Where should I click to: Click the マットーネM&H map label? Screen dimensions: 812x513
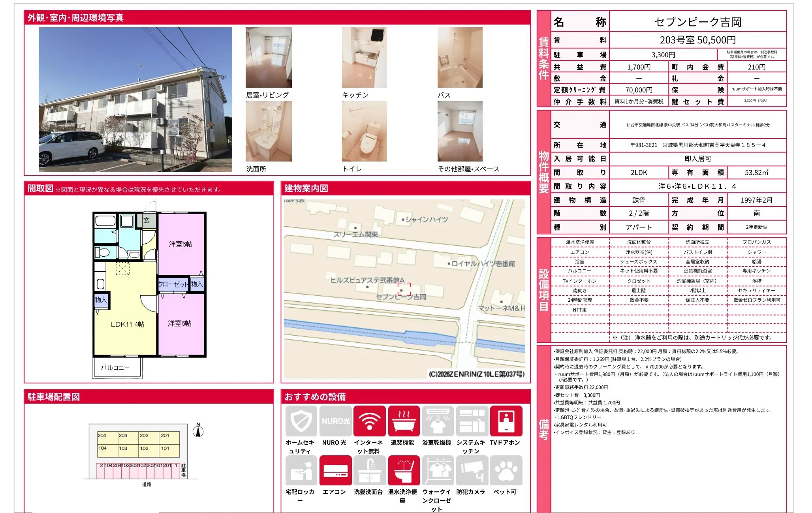(502, 308)
